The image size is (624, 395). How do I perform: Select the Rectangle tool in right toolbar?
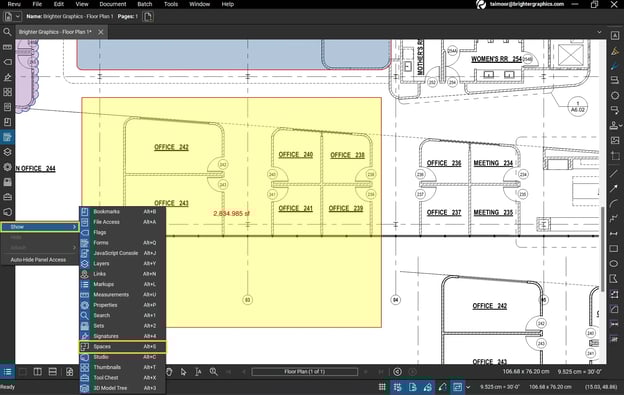[x=614, y=249]
